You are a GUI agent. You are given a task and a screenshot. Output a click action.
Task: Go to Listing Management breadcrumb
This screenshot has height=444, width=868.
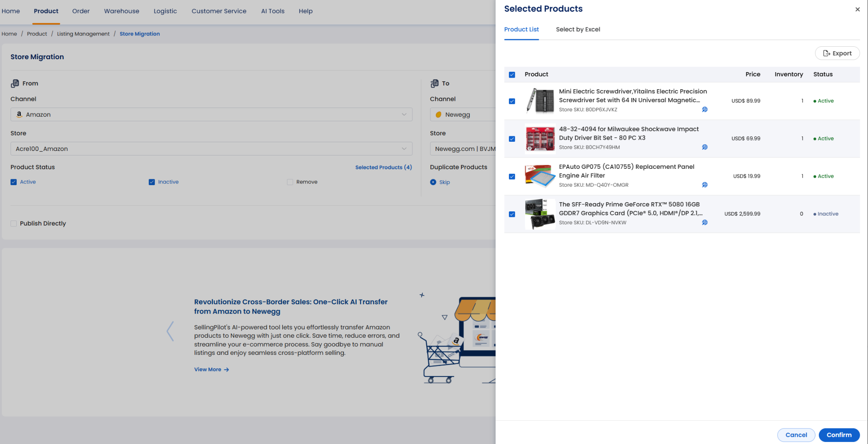coord(83,34)
